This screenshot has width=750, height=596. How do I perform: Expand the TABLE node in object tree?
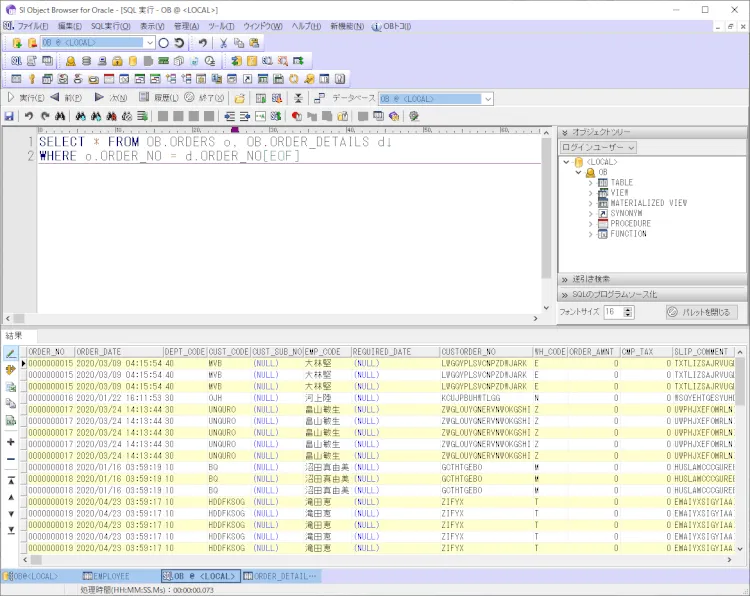point(590,183)
